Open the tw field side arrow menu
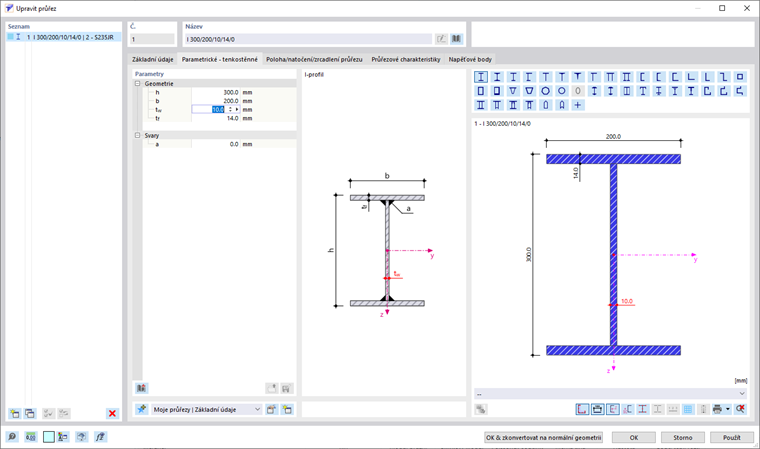This screenshot has width=760, height=449. tap(237, 110)
